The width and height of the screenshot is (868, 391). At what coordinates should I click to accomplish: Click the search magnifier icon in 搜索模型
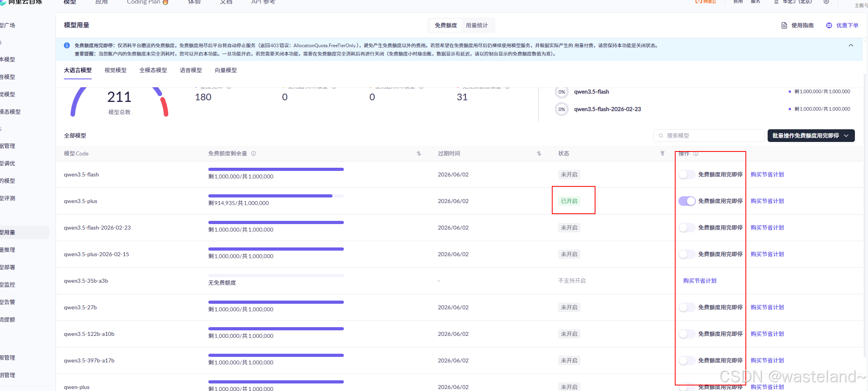661,136
